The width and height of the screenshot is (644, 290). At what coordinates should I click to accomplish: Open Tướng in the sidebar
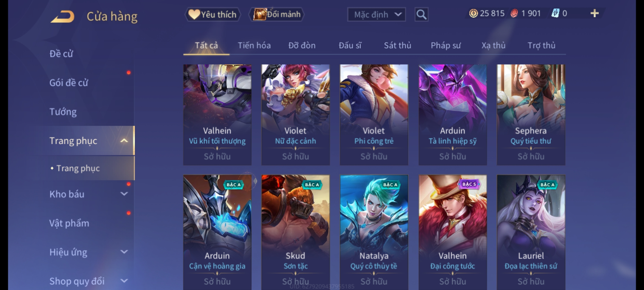[x=63, y=112]
